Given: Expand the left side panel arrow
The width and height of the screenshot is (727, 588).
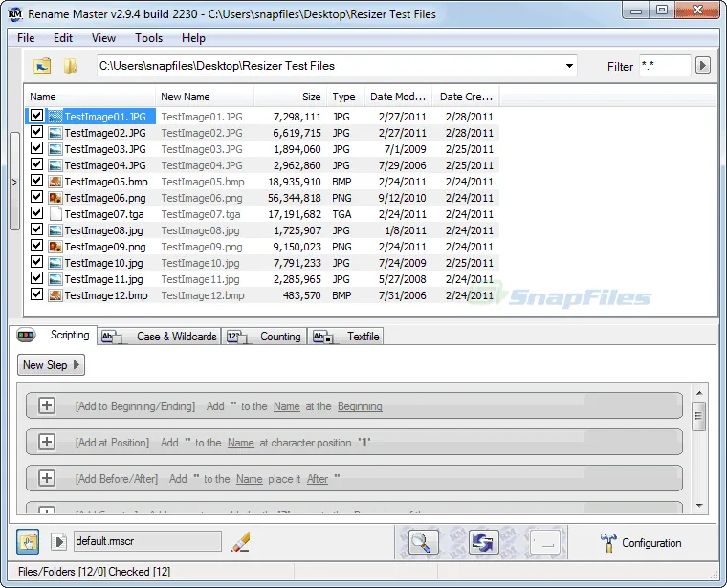Looking at the screenshot, I should pos(14,182).
